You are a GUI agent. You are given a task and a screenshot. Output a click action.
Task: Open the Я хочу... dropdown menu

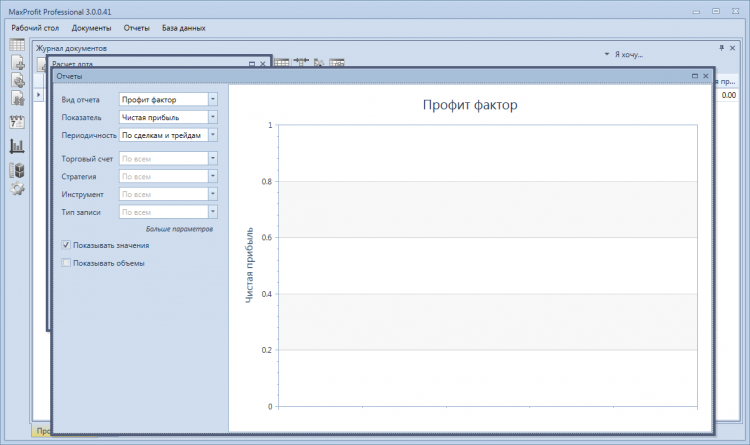click(x=624, y=55)
